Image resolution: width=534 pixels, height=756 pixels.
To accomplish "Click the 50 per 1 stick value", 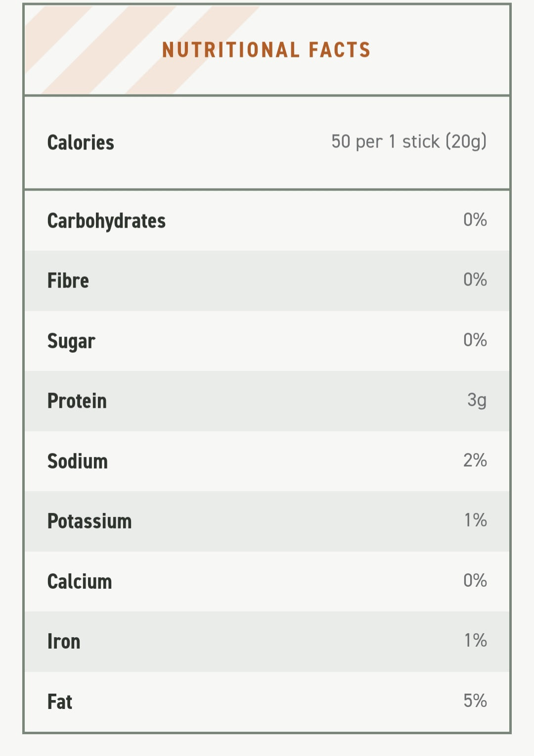I will (409, 142).
